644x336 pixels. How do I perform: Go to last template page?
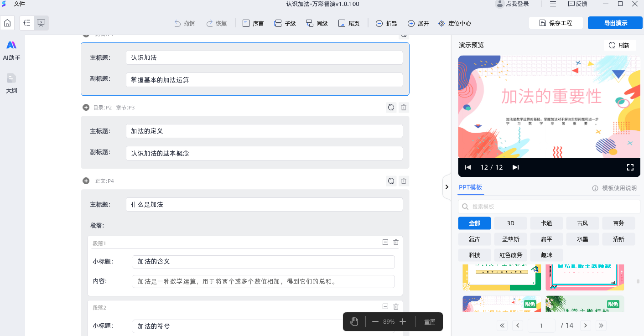pyautogui.click(x=601, y=326)
